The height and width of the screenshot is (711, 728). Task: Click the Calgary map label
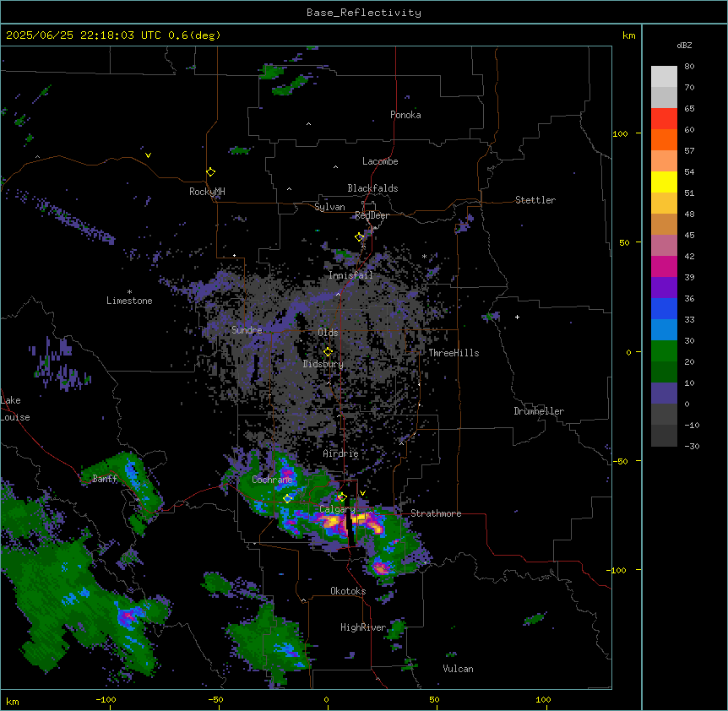[338, 509]
